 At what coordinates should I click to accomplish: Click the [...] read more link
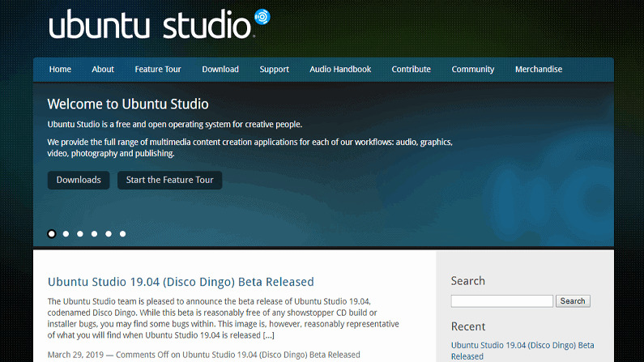269,335
